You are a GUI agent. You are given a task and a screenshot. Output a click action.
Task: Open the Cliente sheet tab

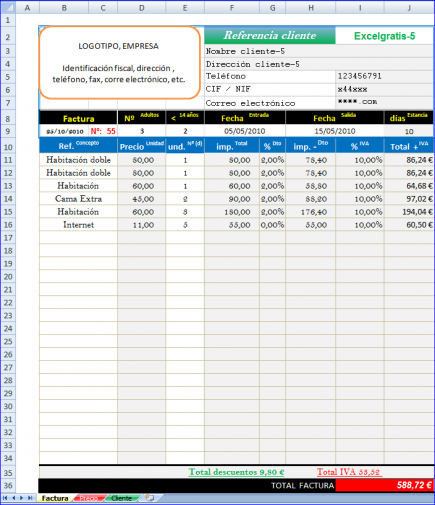click(122, 498)
